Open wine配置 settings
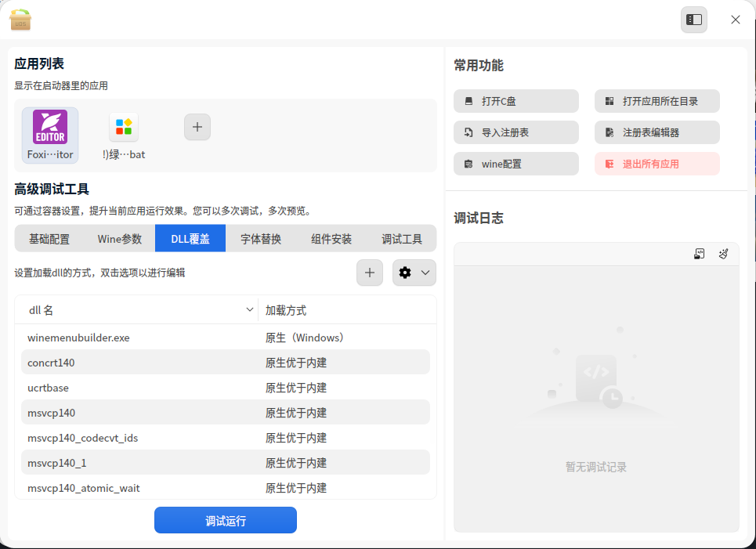This screenshot has height=549, width=756. (x=516, y=164)
